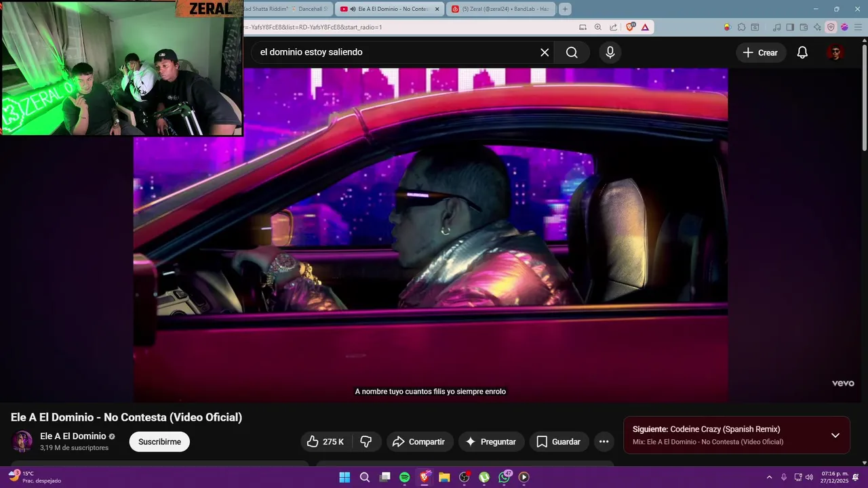The width and height of the screenshot is (868, 488).
Task: Like the video with thumbs up
Action: 325,441
